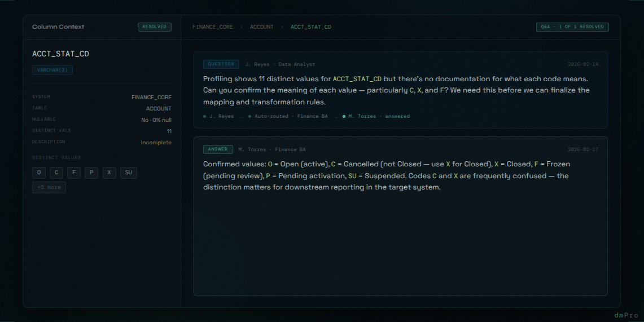Select the distinct value chip O
The width and height of the screenshot is (644, 322).
coord(39,173)
